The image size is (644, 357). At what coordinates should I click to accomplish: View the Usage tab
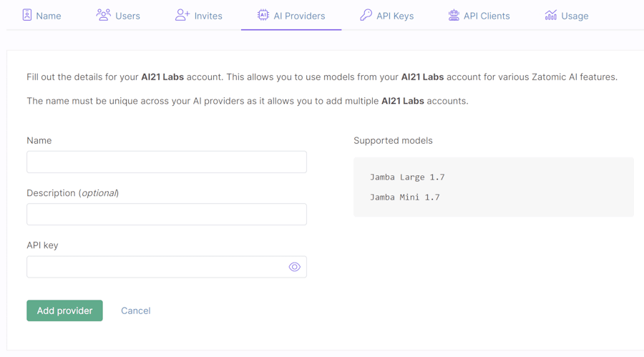pos(567,16)
